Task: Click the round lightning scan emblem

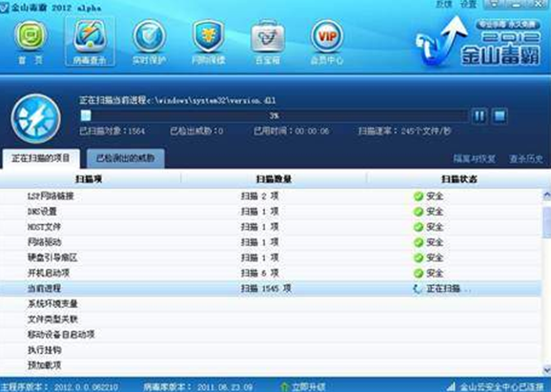Action: point(35,118)
